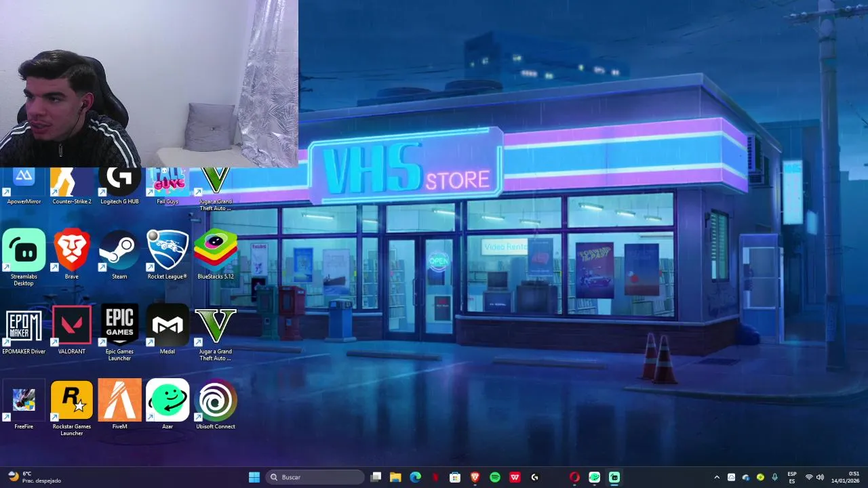Image resolution: width=868 pixels, height=488 pixels.
Task: Switch to Brave in the taskbar
Action: click(x=475, y=477)
